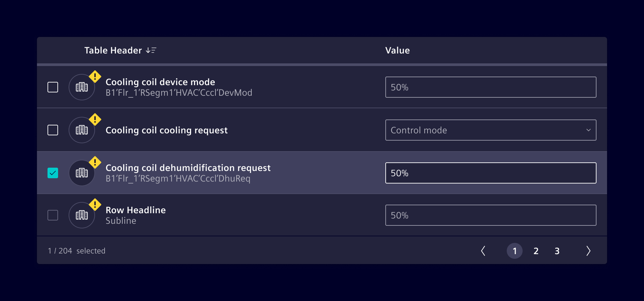Go to the previous page with left chevron
Screen dimensions: 644x301
click(483, 251)
